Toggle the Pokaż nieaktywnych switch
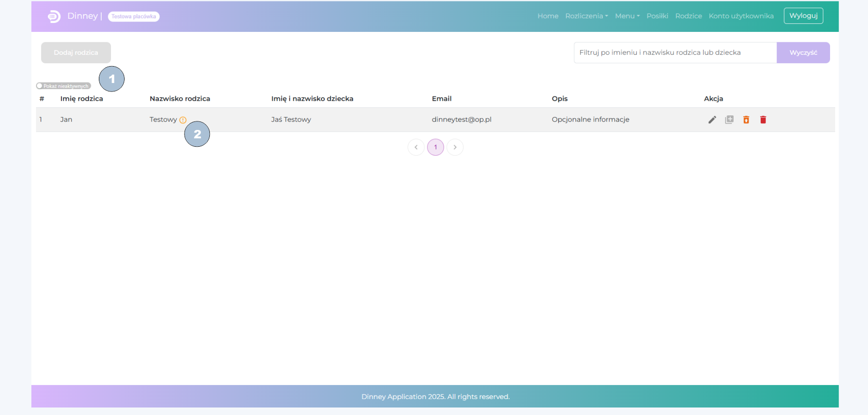Image resolution: width=868 pixels, height=415 pixels. [x=40, y=86]
